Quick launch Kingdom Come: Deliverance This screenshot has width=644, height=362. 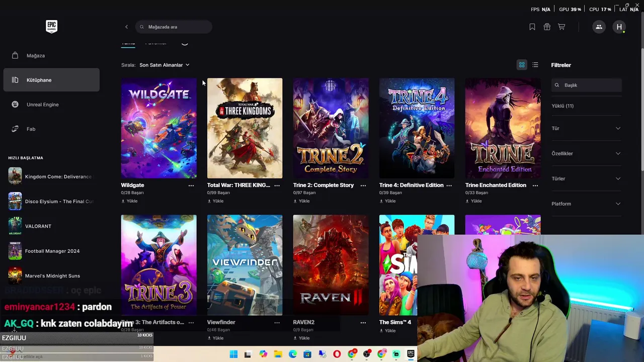tap(51, 176)
